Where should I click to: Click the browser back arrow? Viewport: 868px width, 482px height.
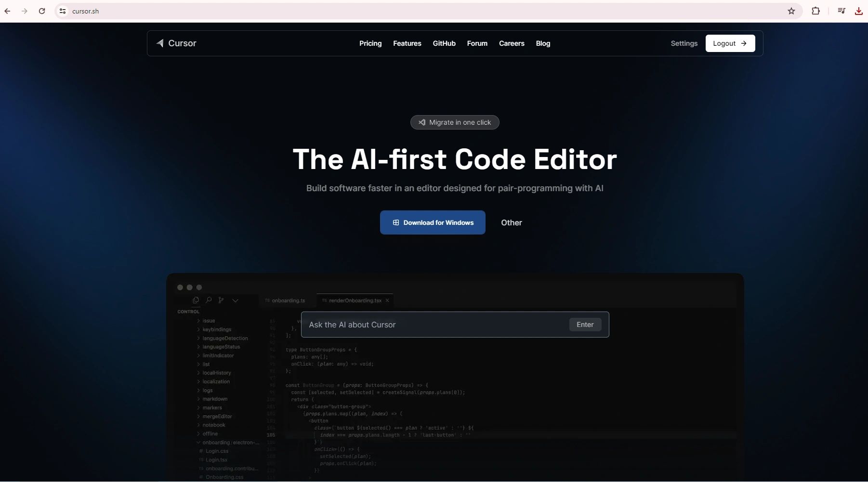coord(7,11)
